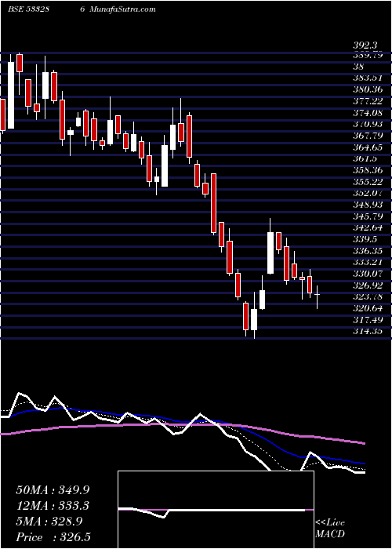Select the 383.51 price level label
This screenshot has width=392, height=549.
(368, 78)
